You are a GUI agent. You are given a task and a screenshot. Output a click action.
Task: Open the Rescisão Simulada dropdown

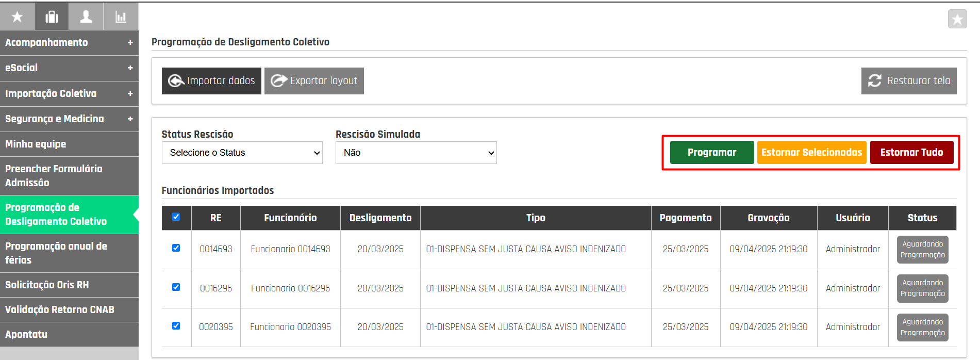(x=416, y=153)
